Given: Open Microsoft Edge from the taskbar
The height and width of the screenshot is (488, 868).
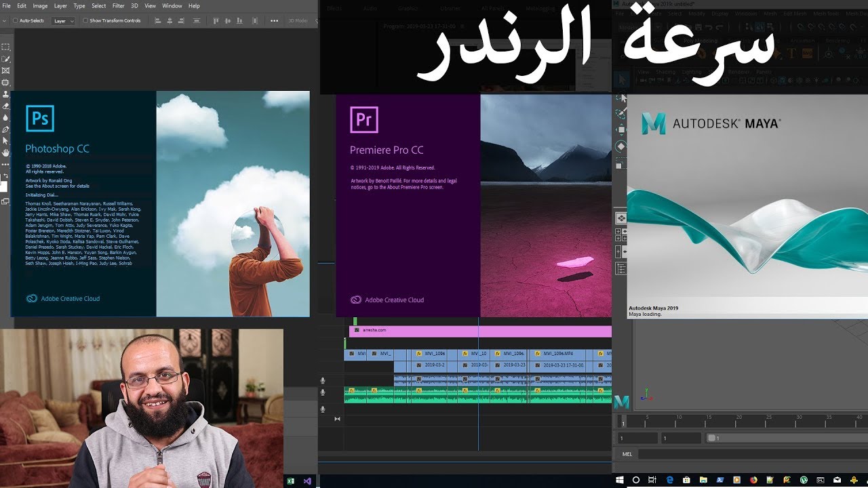Looking at the screenshot, I should coord(669,480).
